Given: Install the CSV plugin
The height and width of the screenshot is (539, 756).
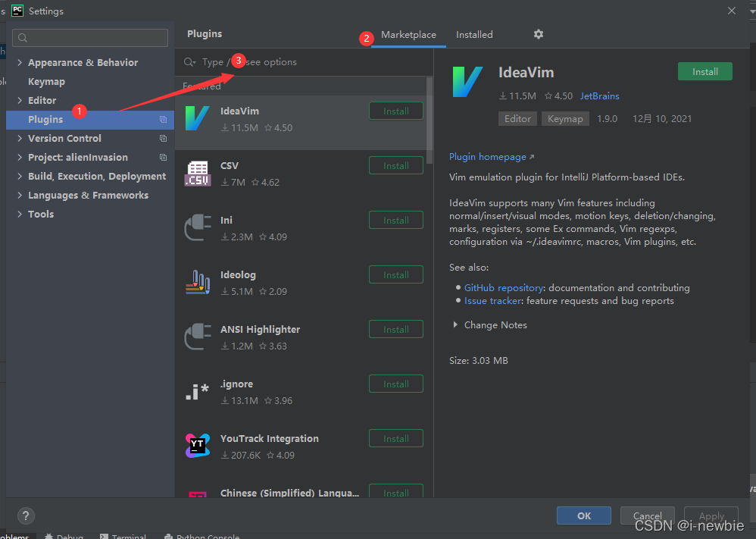Looking at the screenshot, I should tap(396, 165).
